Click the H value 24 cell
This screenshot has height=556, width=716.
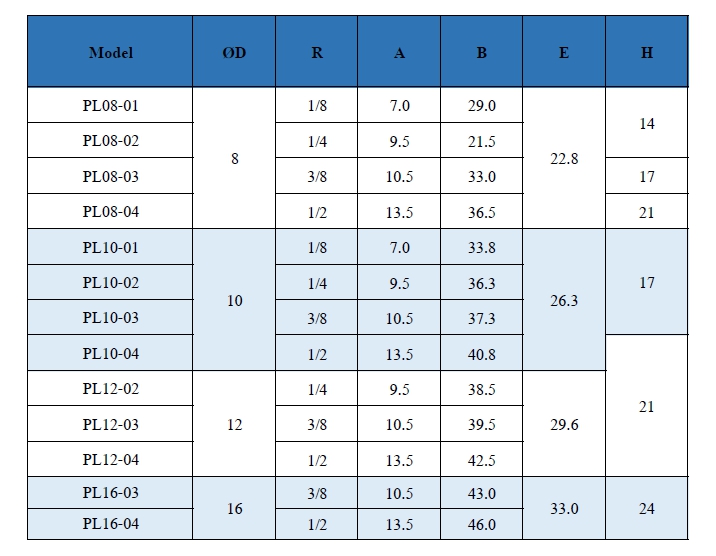pos(647,509)
